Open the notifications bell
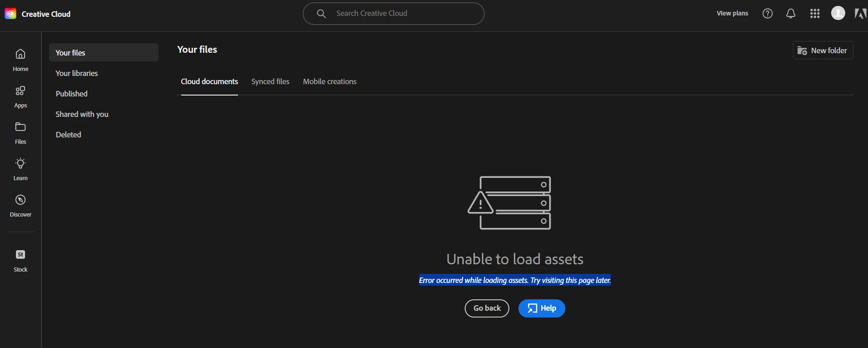This screenshot has height=348, width=868. pos(791,14)
